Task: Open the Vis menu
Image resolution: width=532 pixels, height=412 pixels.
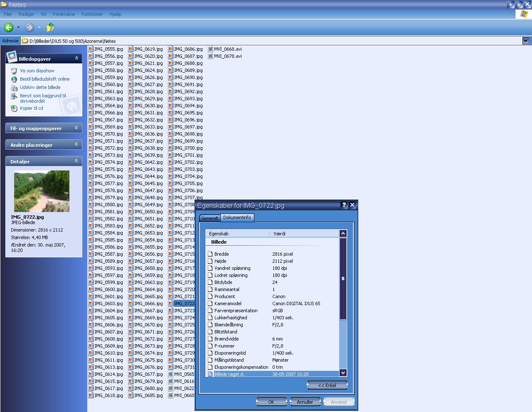Action: [44, 14]
